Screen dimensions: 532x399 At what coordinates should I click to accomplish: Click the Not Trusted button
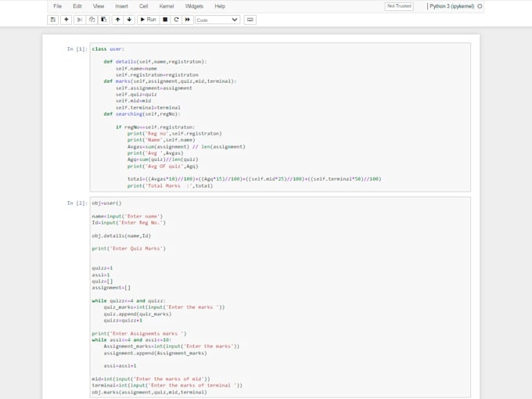pyautogui.click(x=399, y=6)
